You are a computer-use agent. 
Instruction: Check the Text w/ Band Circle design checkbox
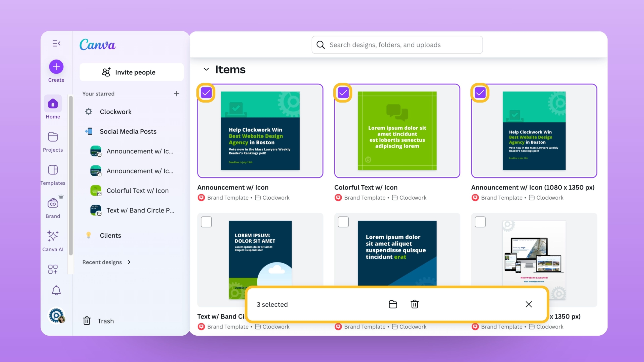coord(206,222)
